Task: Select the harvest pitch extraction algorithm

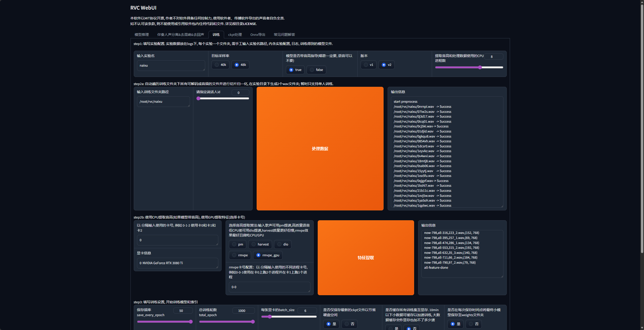Action: [x=260, y=244]
